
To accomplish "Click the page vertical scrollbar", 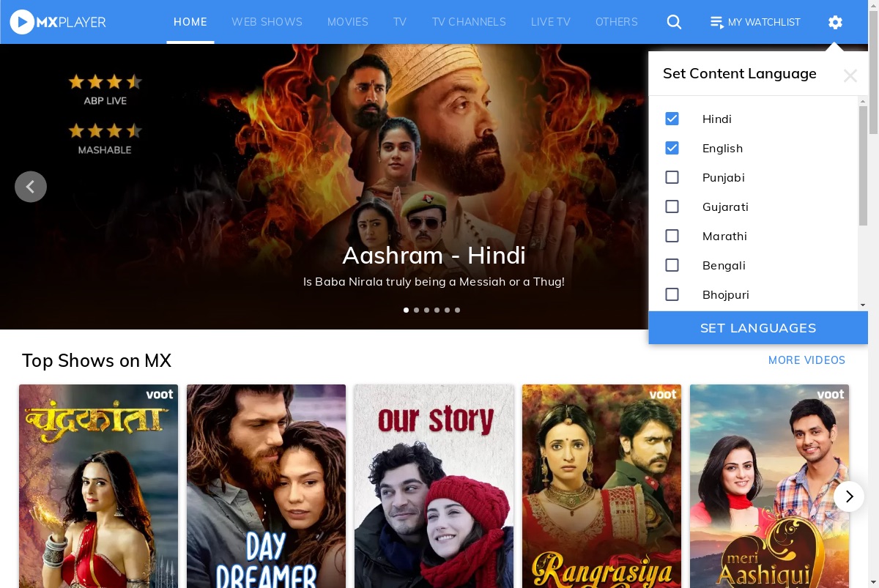I will (873, 73).
